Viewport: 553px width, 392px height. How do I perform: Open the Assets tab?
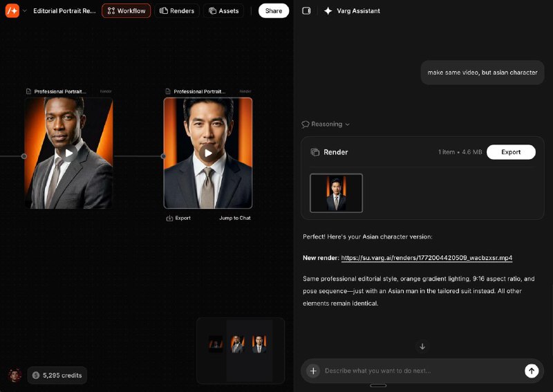[223, 11]
